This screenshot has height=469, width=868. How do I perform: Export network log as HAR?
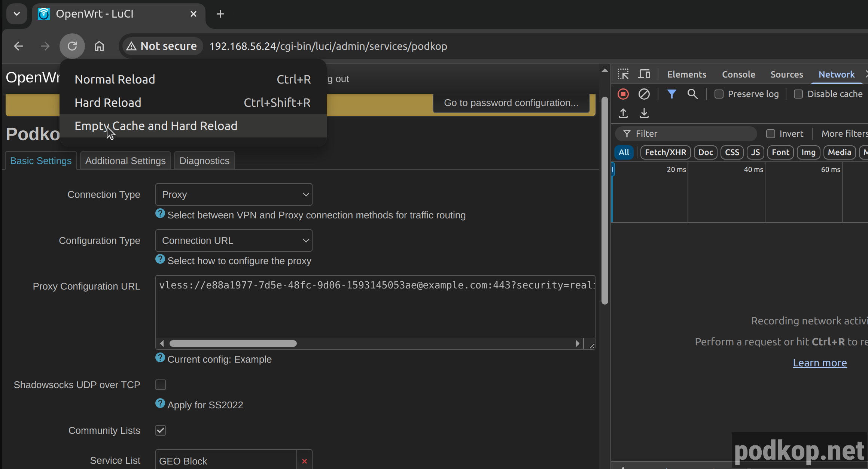click(x=644, y=113)
